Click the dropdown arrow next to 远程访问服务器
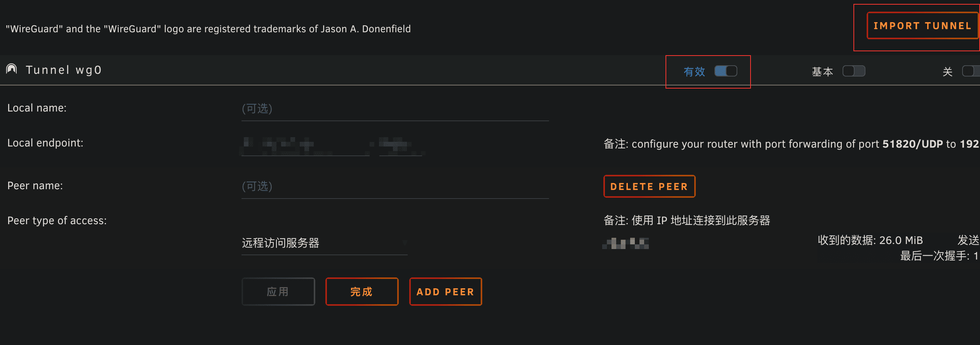Image resolution: width=980 pixels, height=345 pixels. [404, 243]
